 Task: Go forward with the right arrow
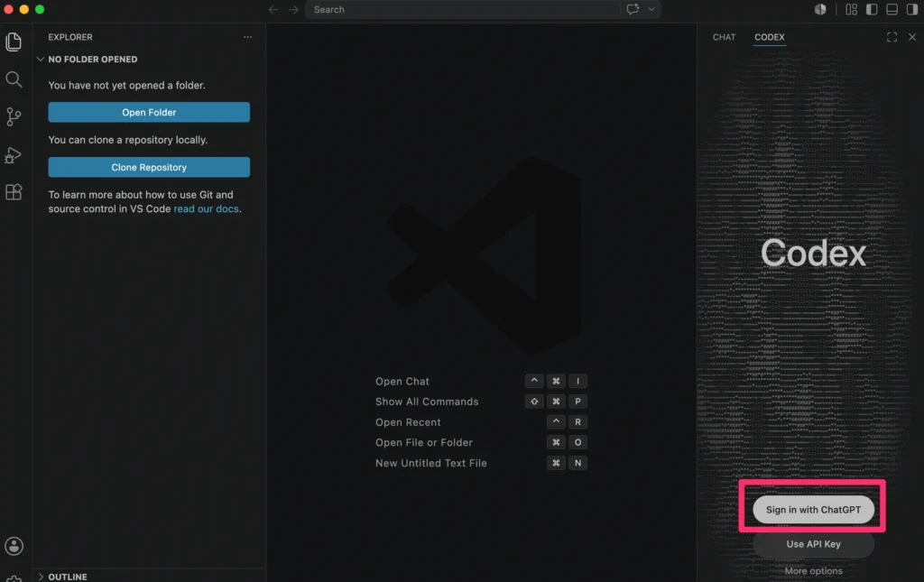(293, 9)
